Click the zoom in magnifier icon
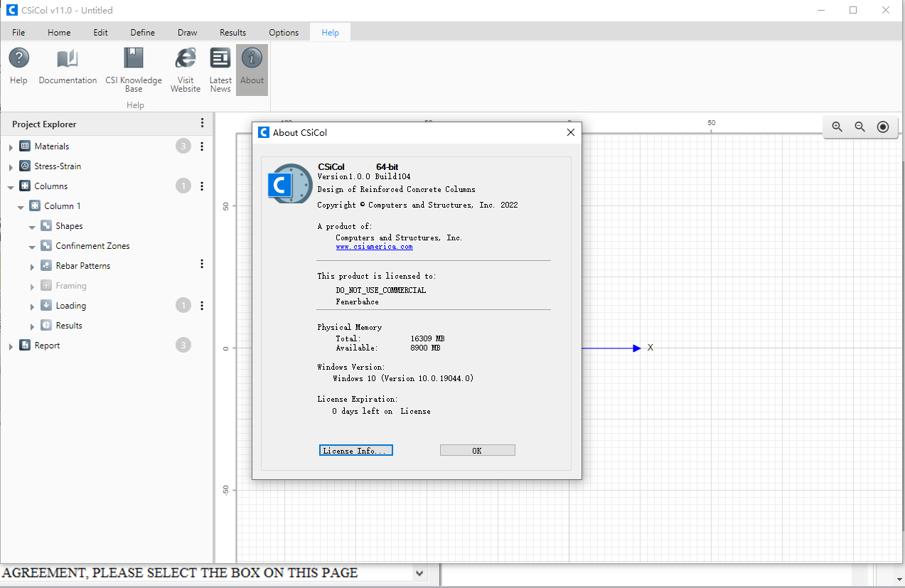This screenshot has height=588, width=905. [x=837, y=127]
